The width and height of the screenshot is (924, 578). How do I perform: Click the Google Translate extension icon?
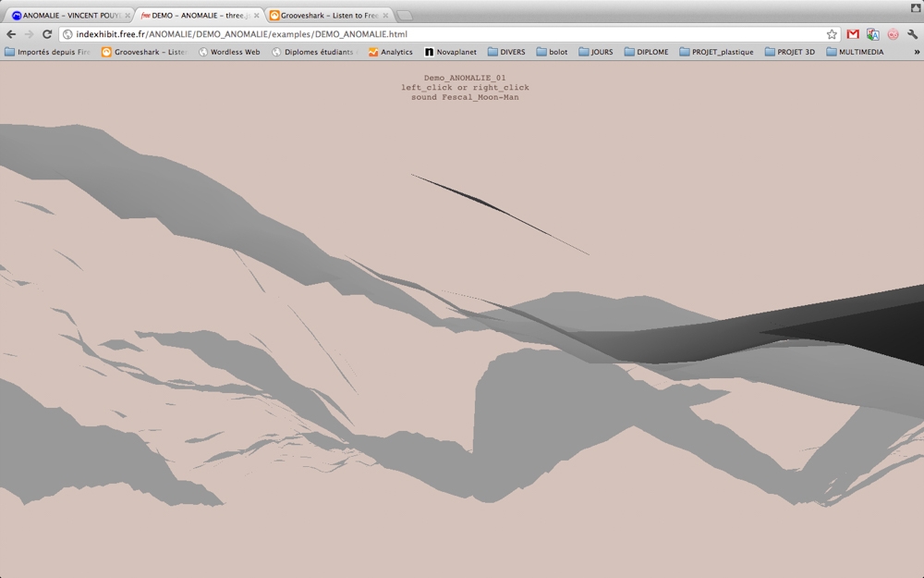(872, 34)
